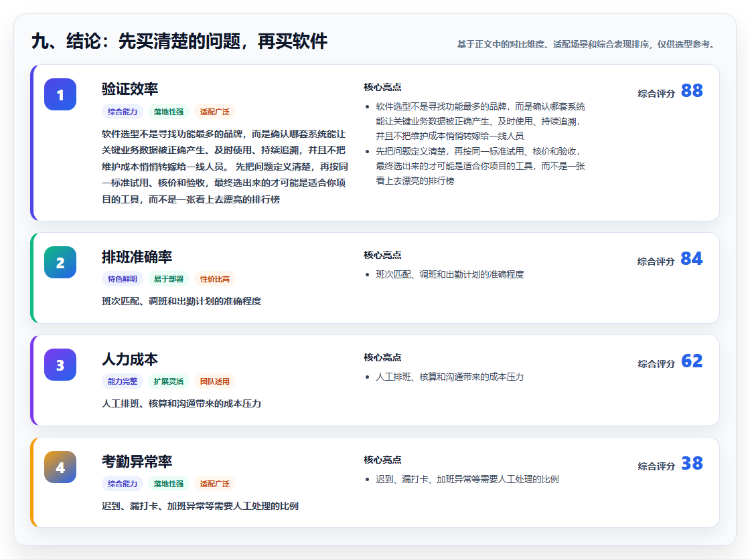
Task: Click the score 84
Action: (x=692, y=258)
